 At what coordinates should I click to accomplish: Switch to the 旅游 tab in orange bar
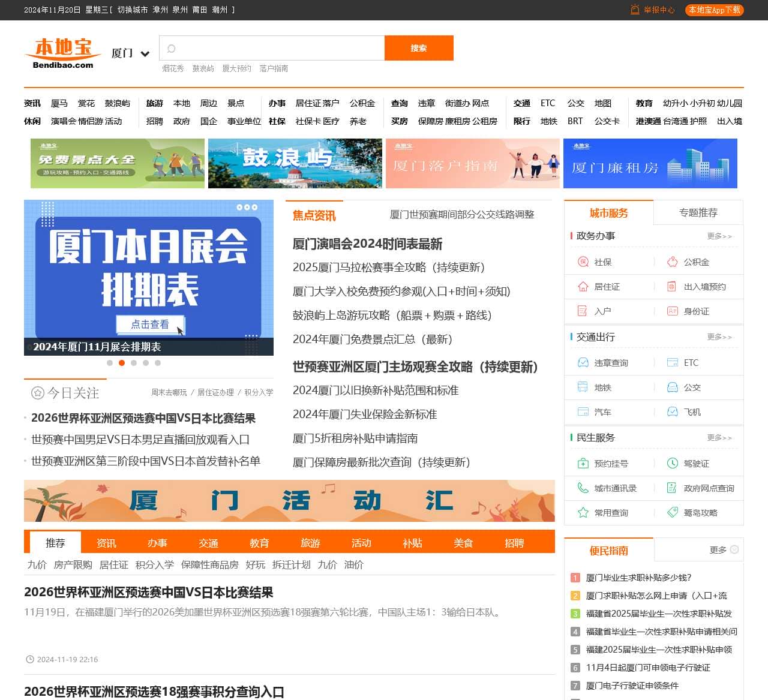310,543
